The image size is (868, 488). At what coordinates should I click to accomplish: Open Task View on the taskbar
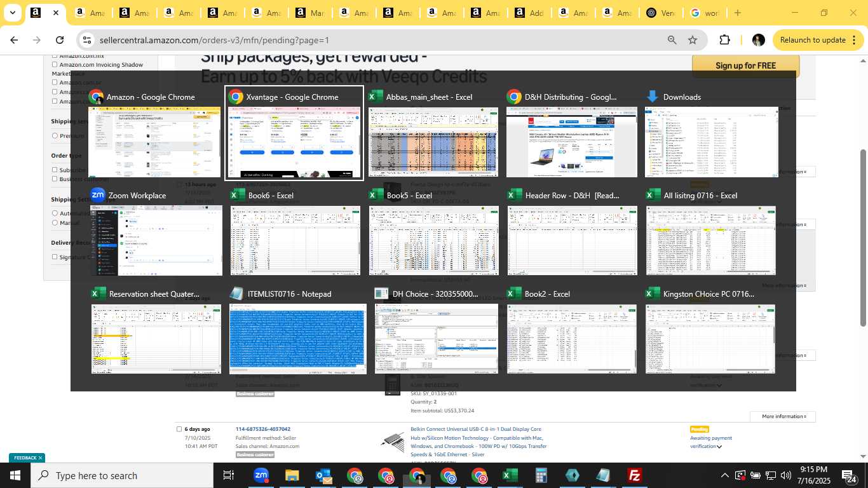click(229, 475)
